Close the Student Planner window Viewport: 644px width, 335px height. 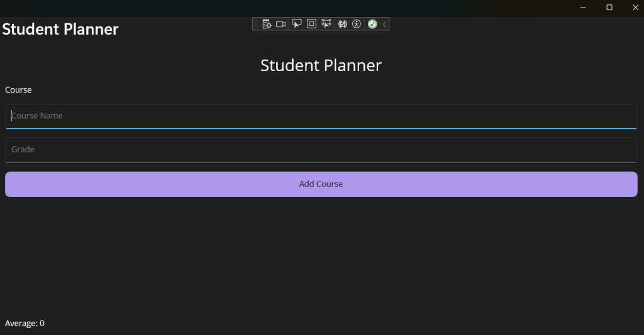click(635, 8)
